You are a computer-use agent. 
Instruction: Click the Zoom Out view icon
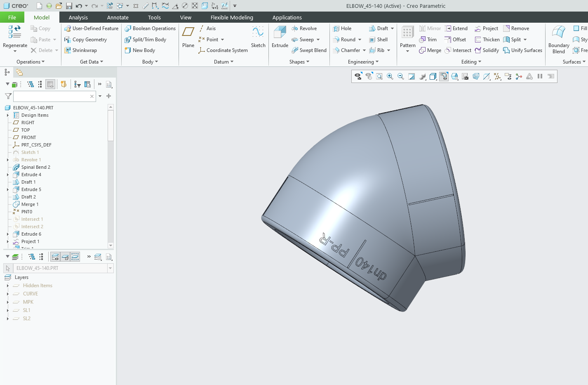point(400,76)
